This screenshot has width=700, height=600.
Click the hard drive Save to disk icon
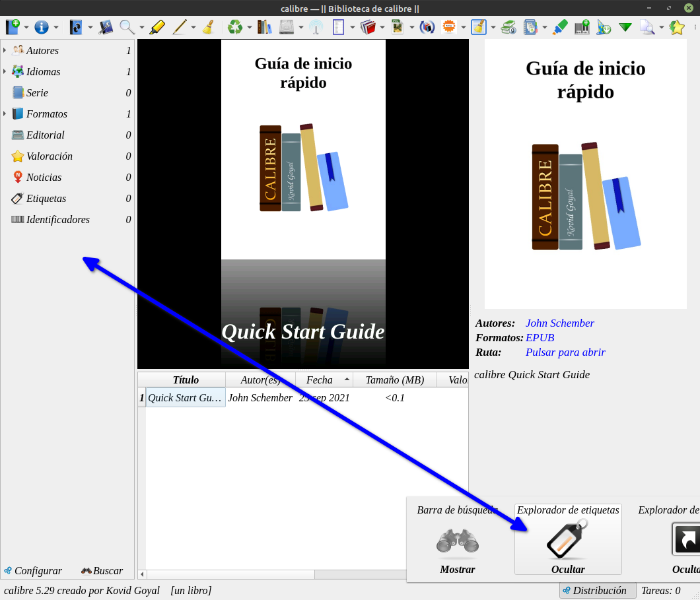[x=287, y=27]
